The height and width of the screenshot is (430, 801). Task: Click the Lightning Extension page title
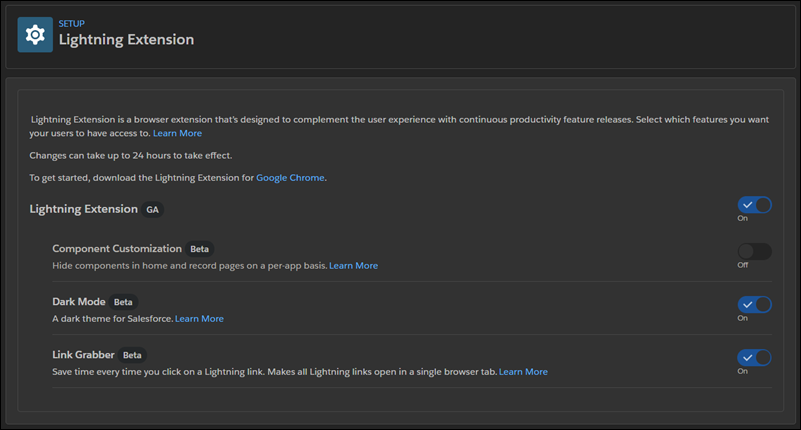[126, 40]
